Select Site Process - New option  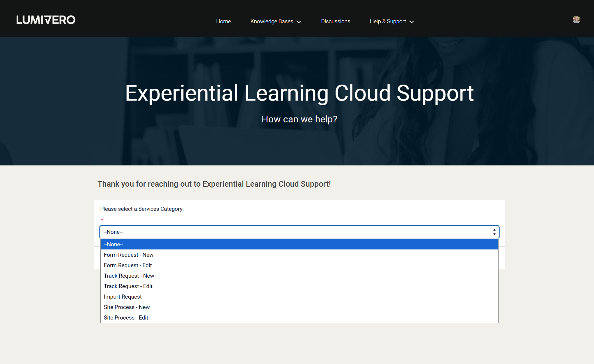pyautogui.click(x=299, y=307)
